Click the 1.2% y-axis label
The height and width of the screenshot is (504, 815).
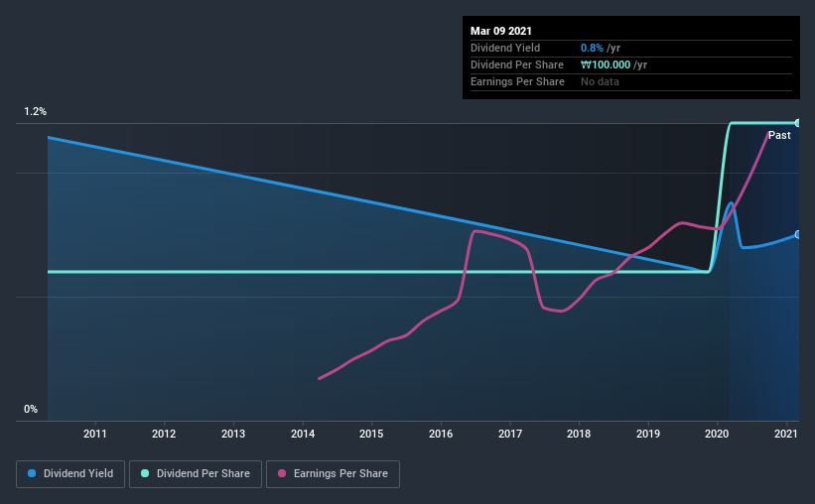[x=36, y=112]
